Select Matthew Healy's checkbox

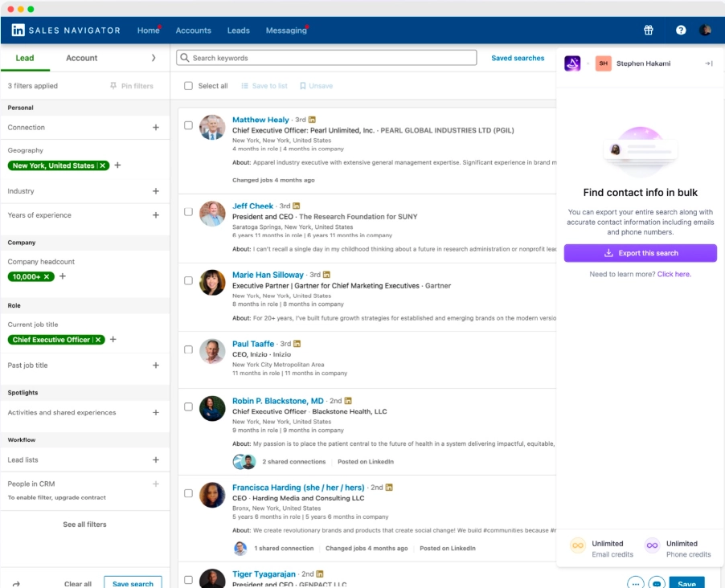coord(188,125)
